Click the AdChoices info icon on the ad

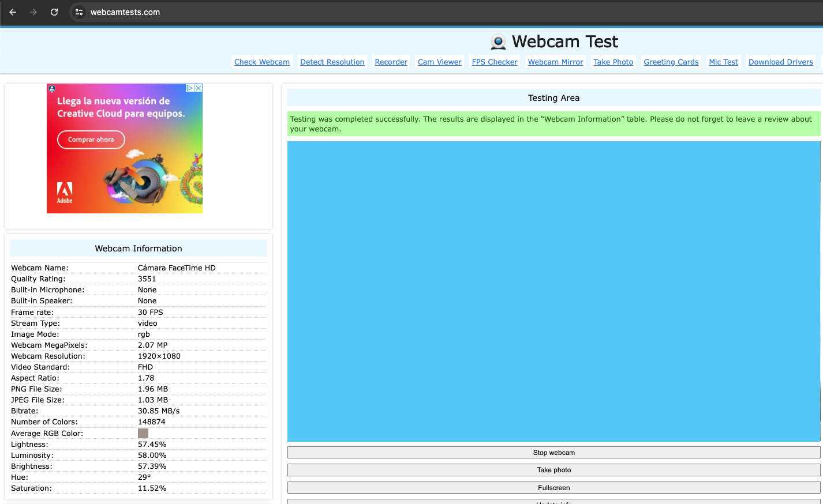191,88
